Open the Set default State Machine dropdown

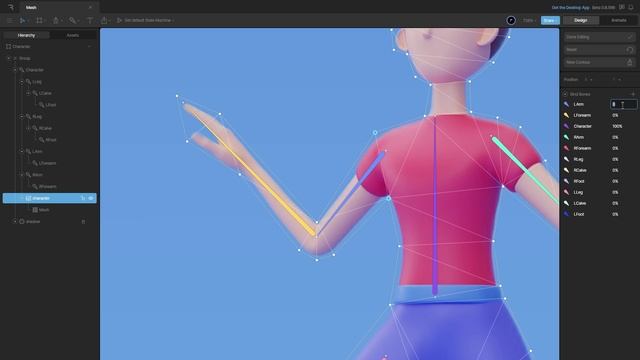tap(145, 20)
